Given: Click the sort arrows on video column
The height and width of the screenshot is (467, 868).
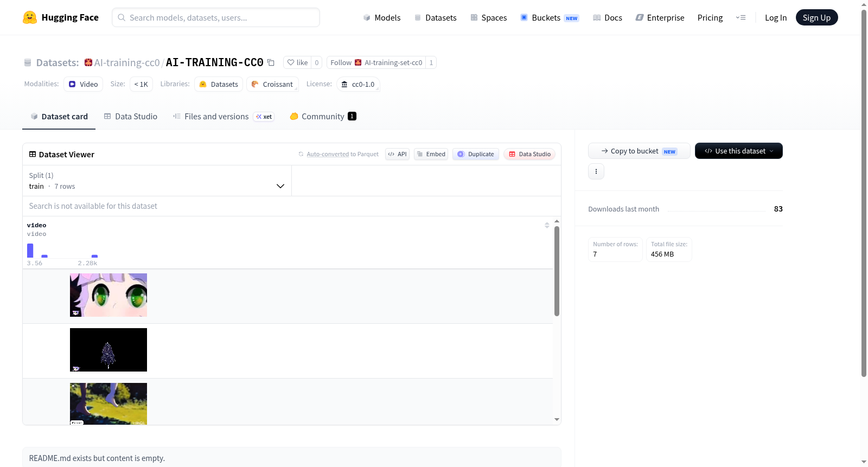Looking at the screenshot, I should tap(547, 225).
